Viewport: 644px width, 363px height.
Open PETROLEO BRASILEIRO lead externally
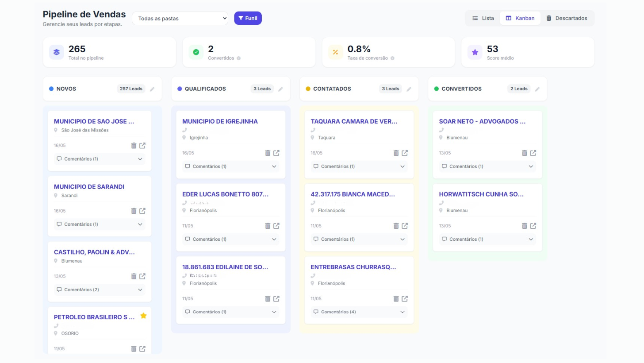click(142, 349)
